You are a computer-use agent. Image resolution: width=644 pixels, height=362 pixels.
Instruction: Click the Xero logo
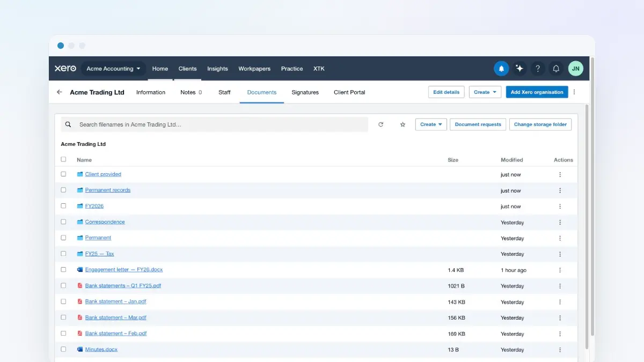[x=65, y=69]
